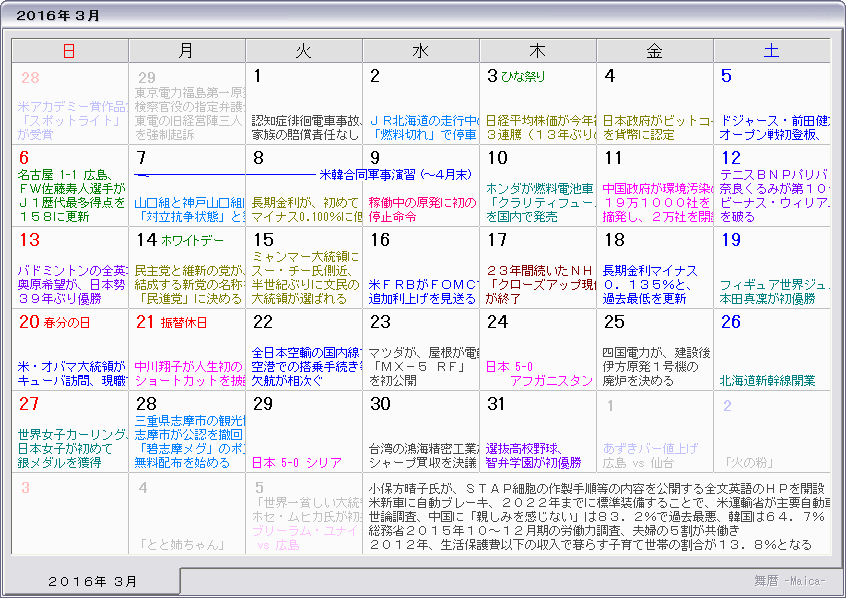Screen dimensions: 846x598
Task: Click the フィギュア世界ジュ entry on March 19
Action: tap(774, 291)
